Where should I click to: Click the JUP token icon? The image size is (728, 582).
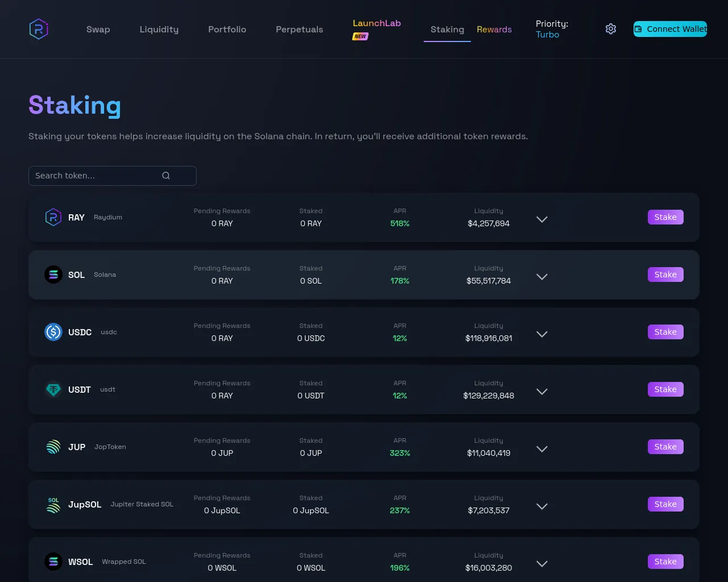[53, 447]
